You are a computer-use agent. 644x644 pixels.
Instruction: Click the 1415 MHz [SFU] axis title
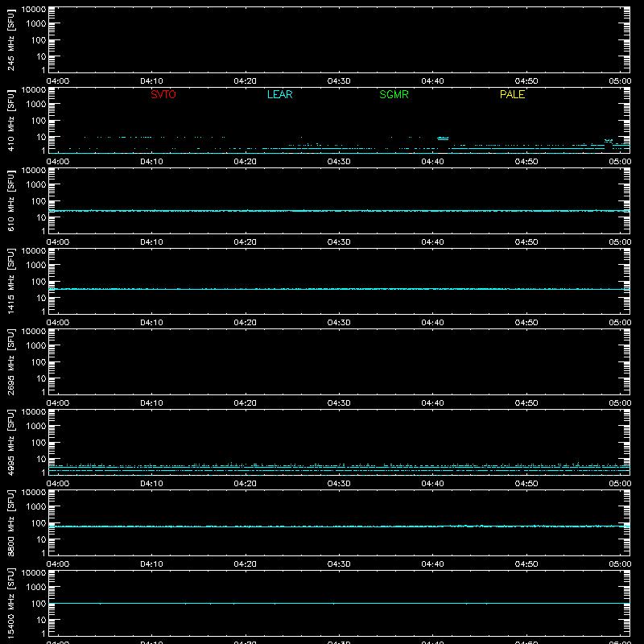pyautogui.click(x=10, y=281)
